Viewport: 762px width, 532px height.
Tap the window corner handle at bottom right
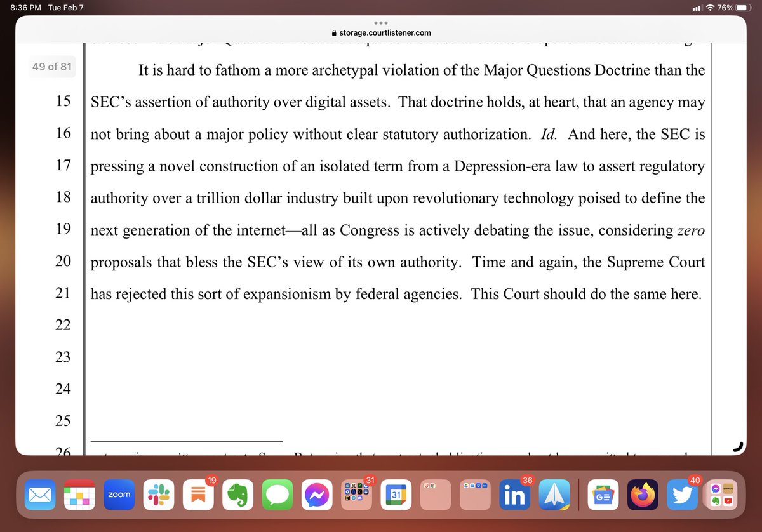pyautogui.click(x=738, y=447)
